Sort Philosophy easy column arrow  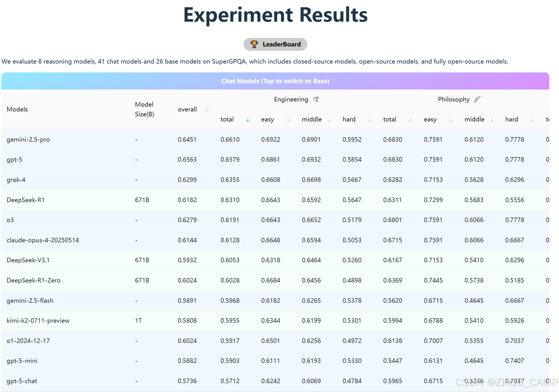(451, 119)
